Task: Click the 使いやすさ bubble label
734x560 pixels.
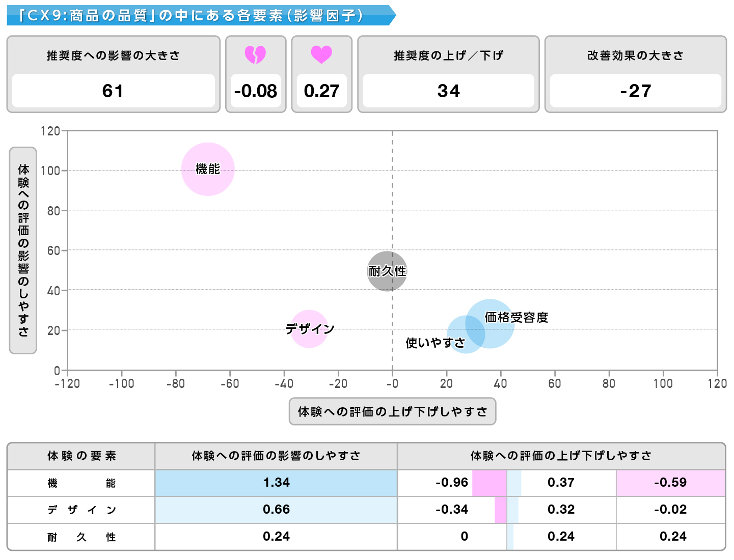Action: [x=435, y=343]
